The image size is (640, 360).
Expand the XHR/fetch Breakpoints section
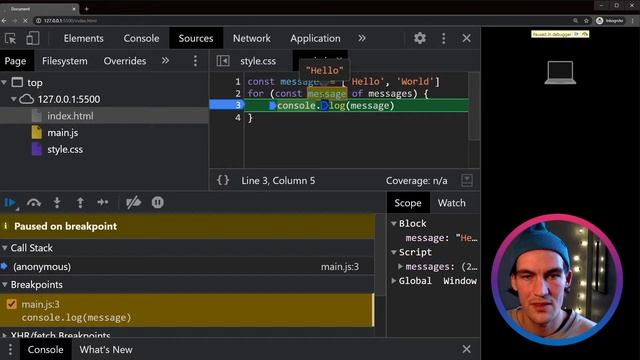tap(5, 336)
